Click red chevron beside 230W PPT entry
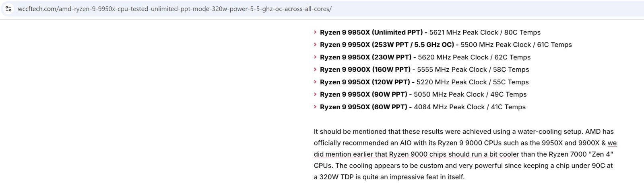 click(x=315, y=57)
